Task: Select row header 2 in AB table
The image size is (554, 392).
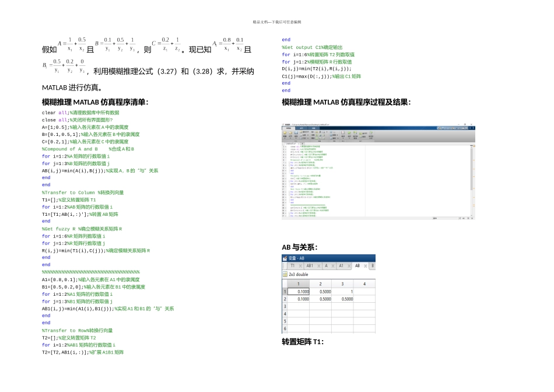Action: coord(285,299)
